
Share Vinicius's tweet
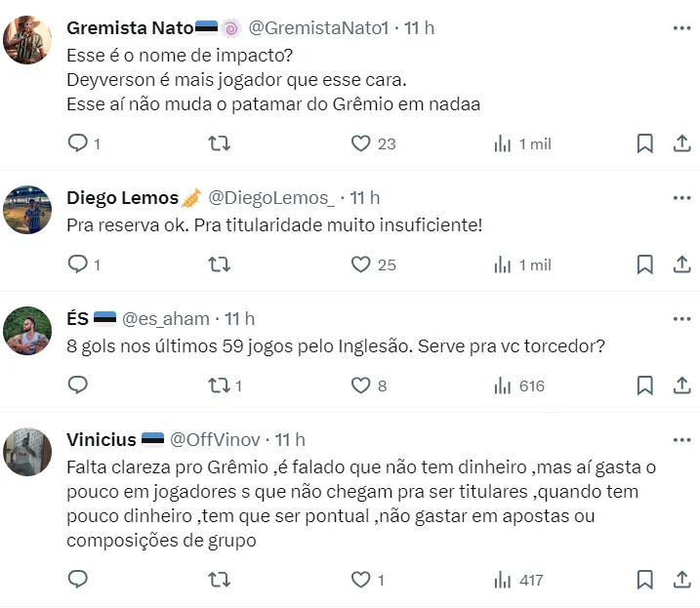point(681,580)
